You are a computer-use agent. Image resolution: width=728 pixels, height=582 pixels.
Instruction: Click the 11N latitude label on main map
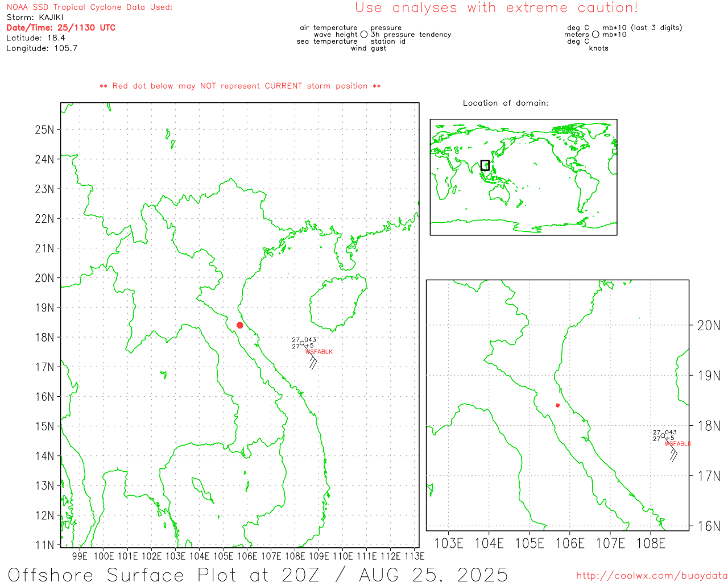44,546
